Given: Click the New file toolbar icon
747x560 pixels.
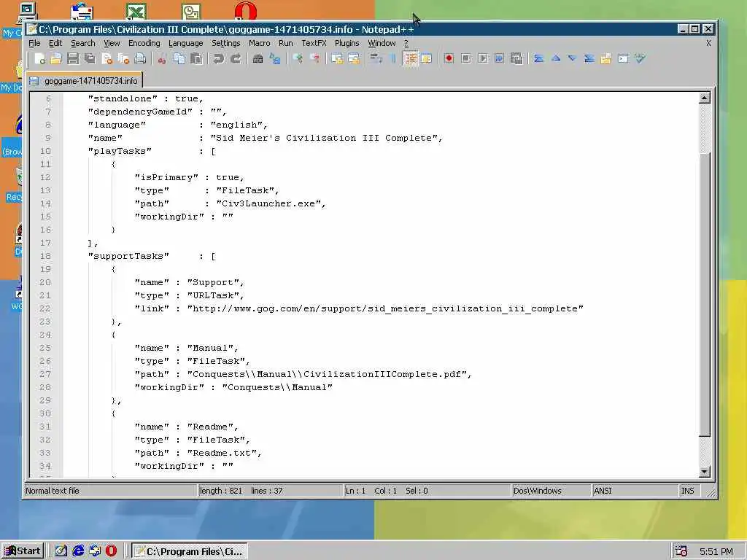Looking at the screenshot, I should click(x=39, y=58).
